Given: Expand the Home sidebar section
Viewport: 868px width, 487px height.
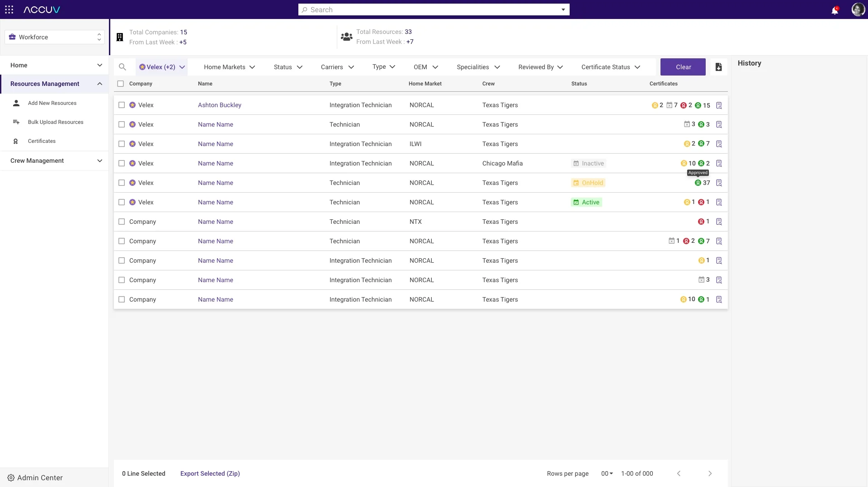Looking at the screenshot, I should [x=54, y=65].
